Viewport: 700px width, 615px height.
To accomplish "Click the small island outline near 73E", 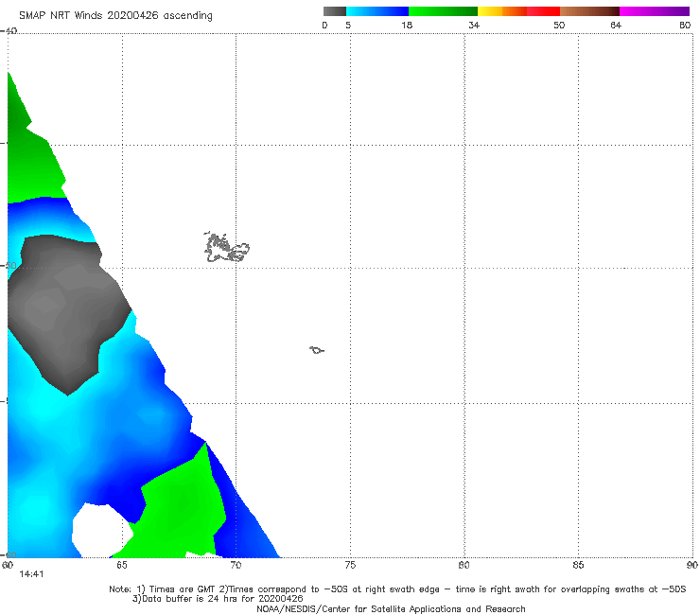I will point(317,350).
